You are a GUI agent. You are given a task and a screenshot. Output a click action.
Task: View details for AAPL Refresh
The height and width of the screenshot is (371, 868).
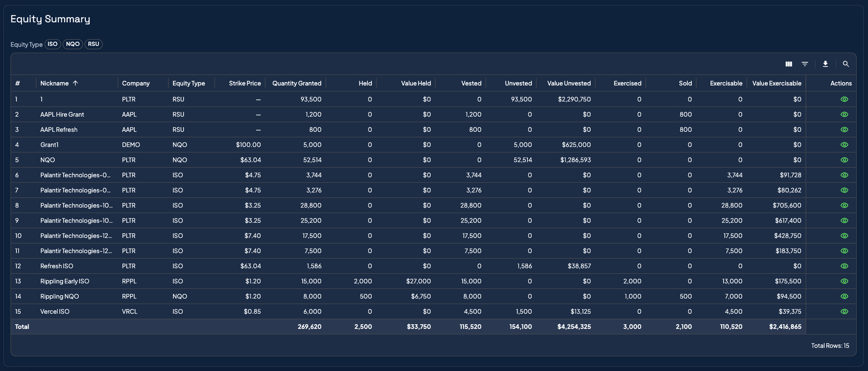(844, 130)
